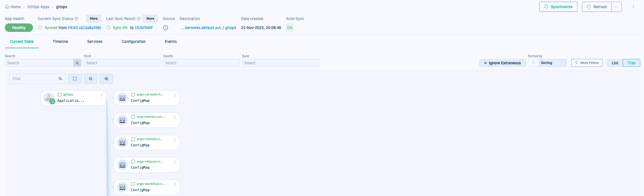
Task: Click the search magnifier button beside Search field
Action: click(77, 63)
